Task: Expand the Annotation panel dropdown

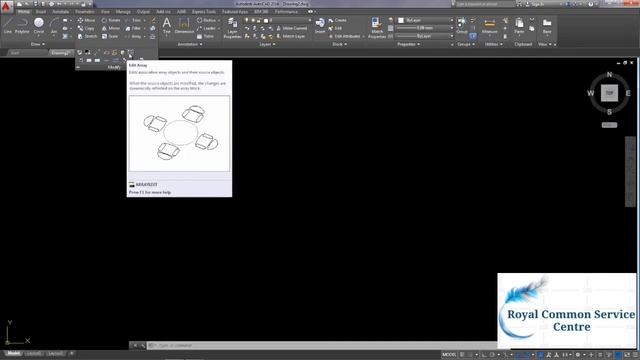Action: pyautogui.click(x=190, y=44)
